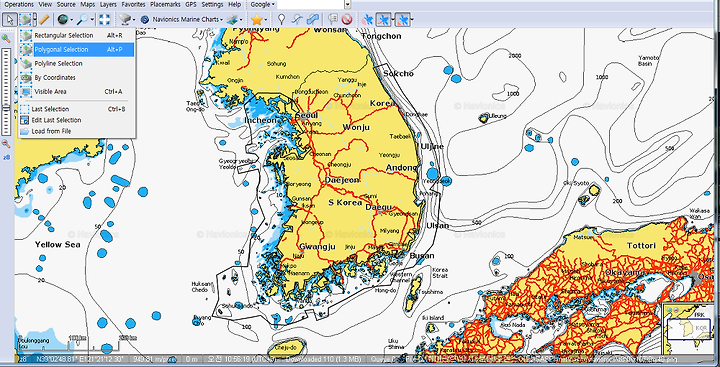The width and height of the screenshot is (720, 367).
Task: Click the minimap overview thumbnail
Action: (689, 329)
